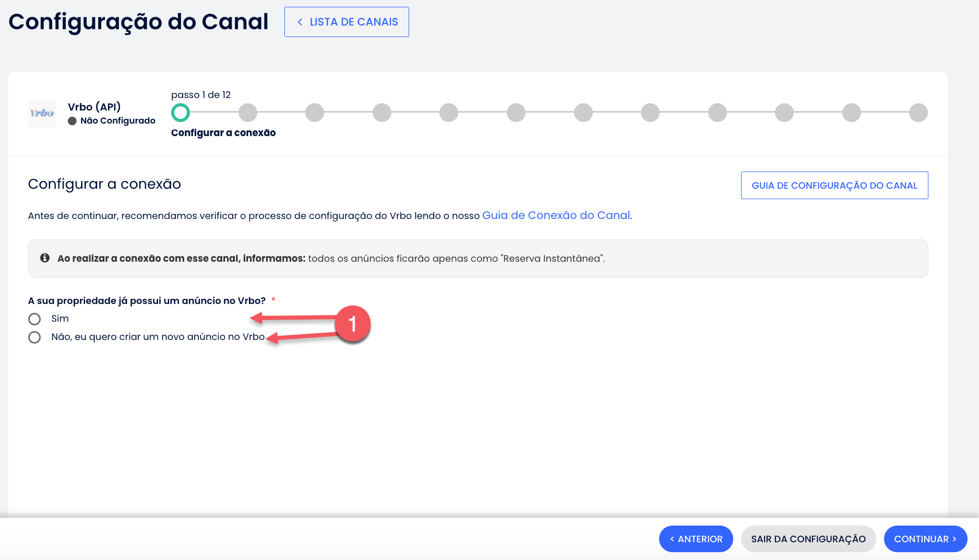Click the 'passo 1 de 12' label
979x560 pixels.
[201, 95]
